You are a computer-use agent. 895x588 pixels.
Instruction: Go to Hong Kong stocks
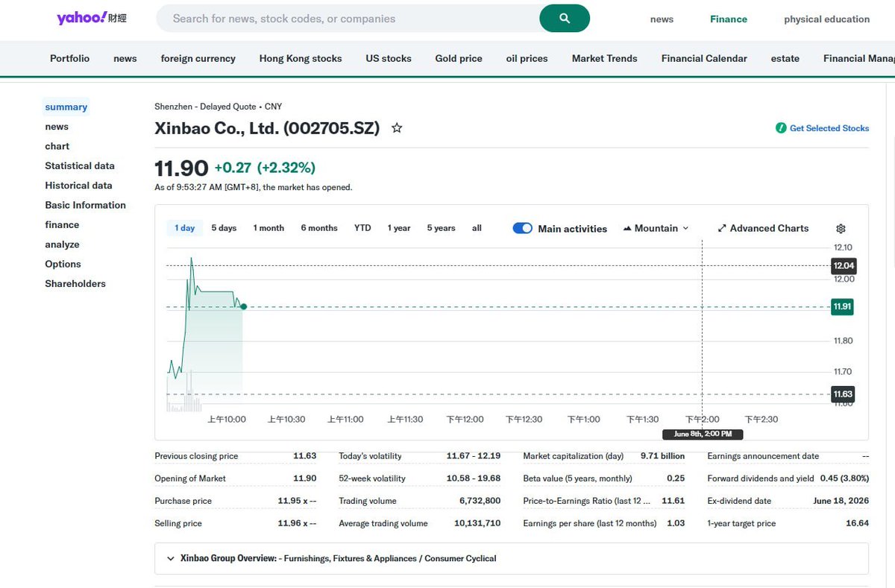coord(301,58)
